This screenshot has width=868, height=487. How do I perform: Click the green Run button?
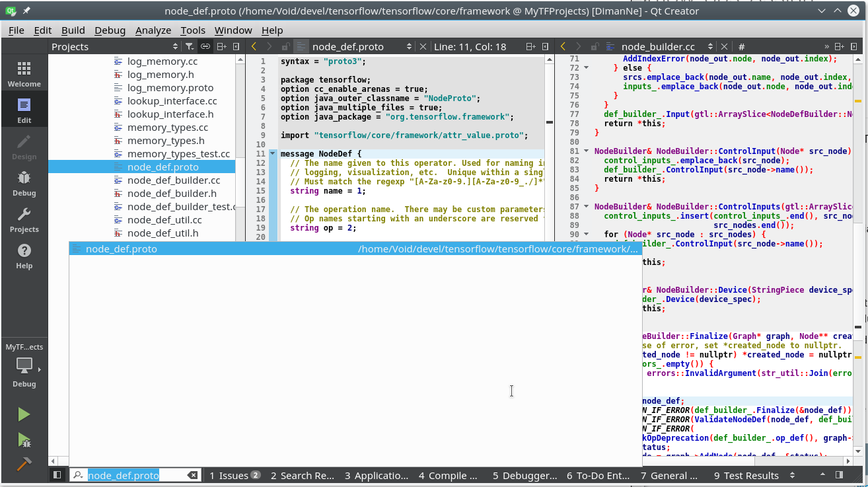tap(24, 414)
